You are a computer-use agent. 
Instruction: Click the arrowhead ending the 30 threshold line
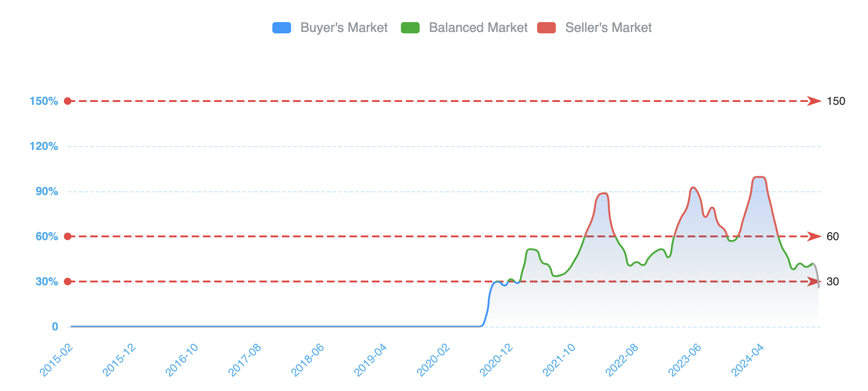click(814, 282)
